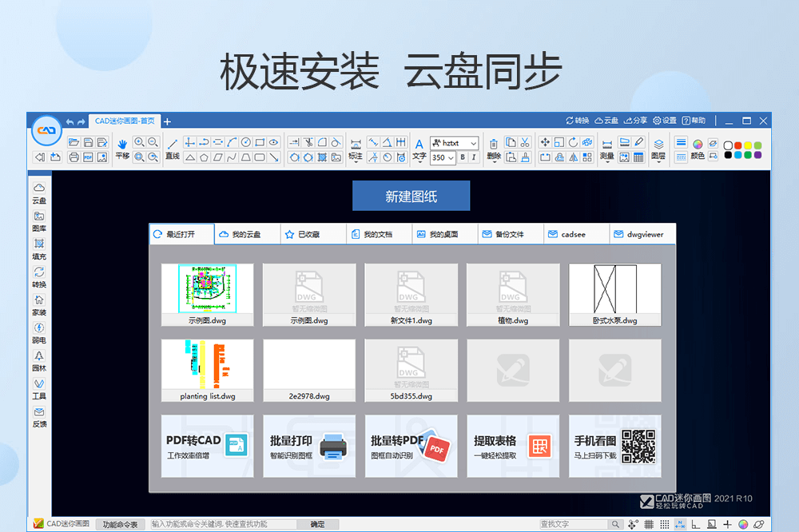Open the hztxt font dropdown
Image resolution: width=799 pixels, height=532 pixels.
[x=473, y=144]
